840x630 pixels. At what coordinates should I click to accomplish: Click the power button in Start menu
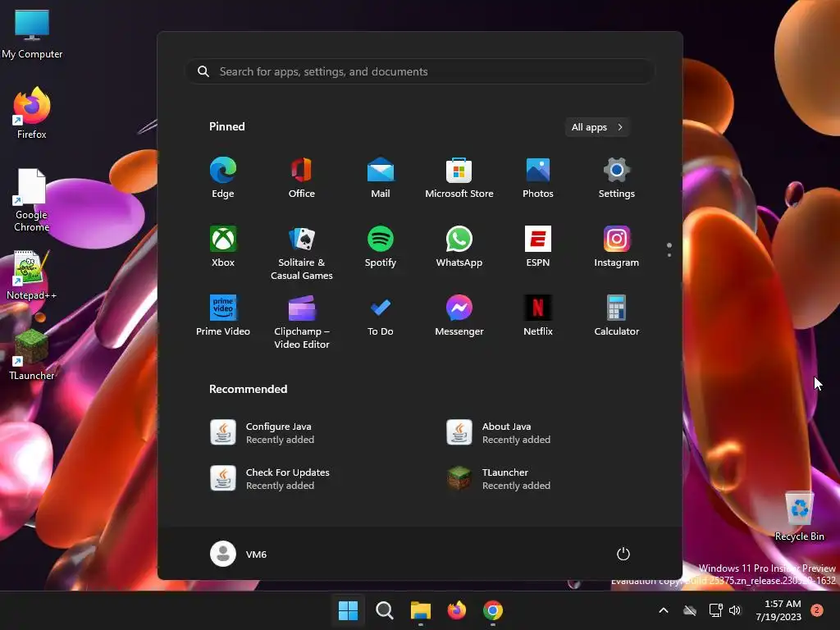(623, 554)
